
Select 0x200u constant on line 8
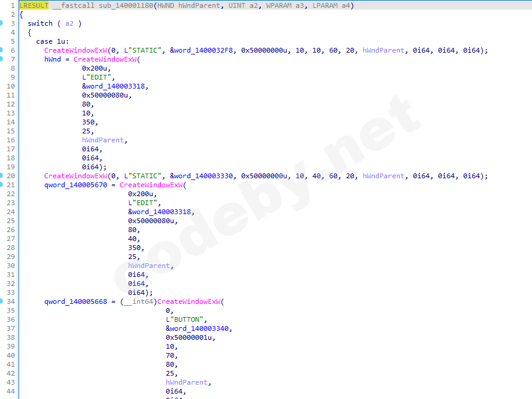click(95, 68)
